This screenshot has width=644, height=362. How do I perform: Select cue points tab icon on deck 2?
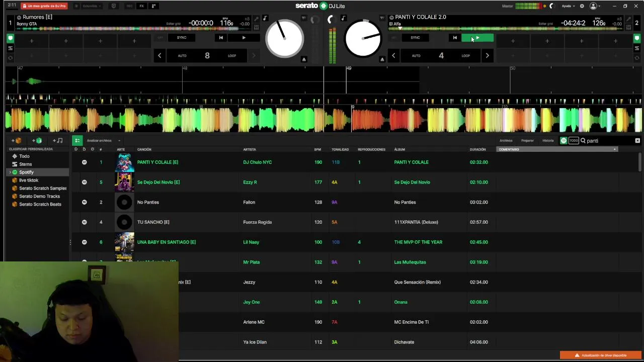click(636, 38)
